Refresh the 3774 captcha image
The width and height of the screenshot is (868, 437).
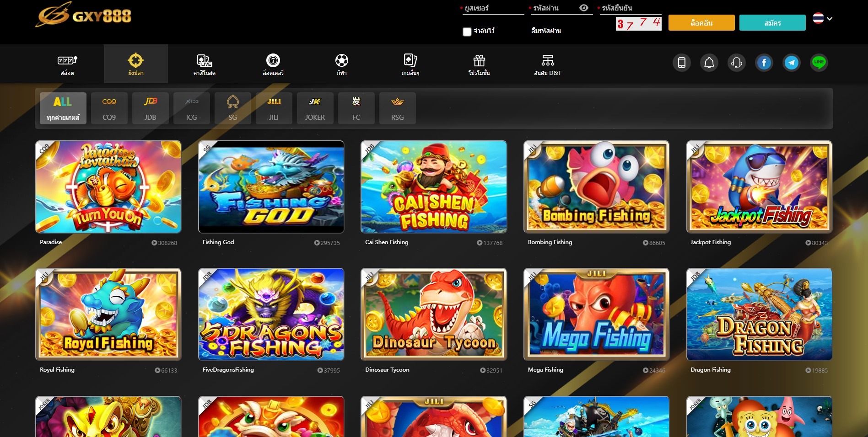(639, 23)
